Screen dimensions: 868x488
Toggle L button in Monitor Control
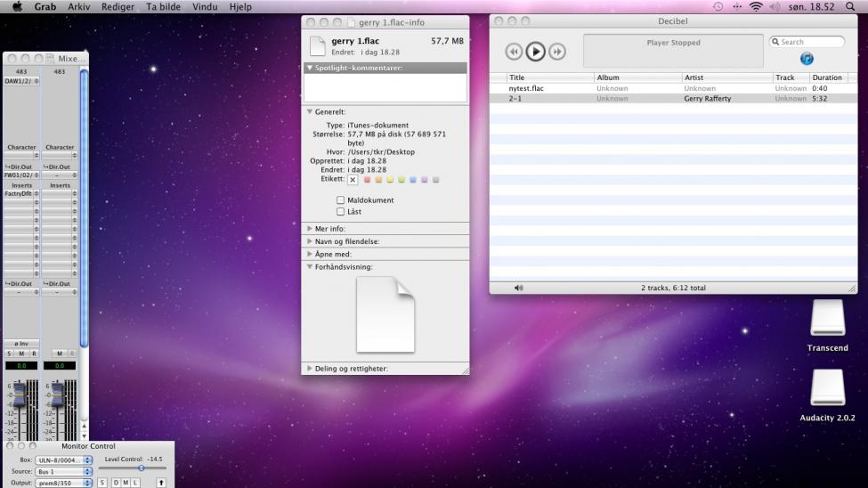click(135, 483)
